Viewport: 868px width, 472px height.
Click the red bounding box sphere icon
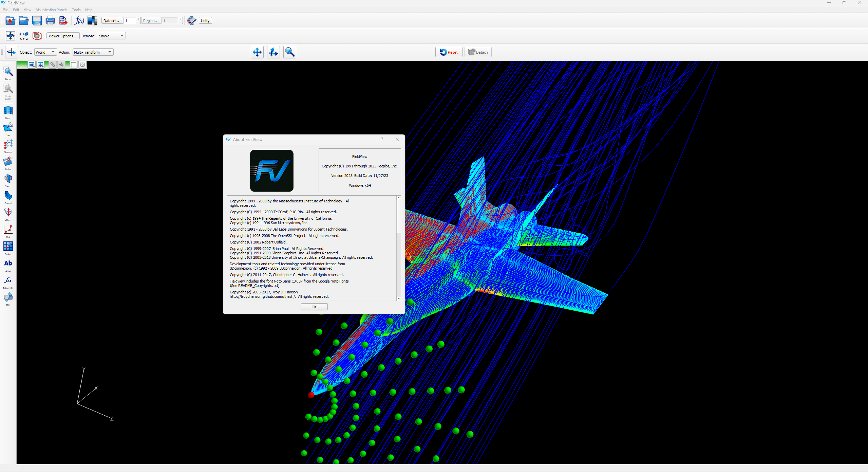click(37, 36)
